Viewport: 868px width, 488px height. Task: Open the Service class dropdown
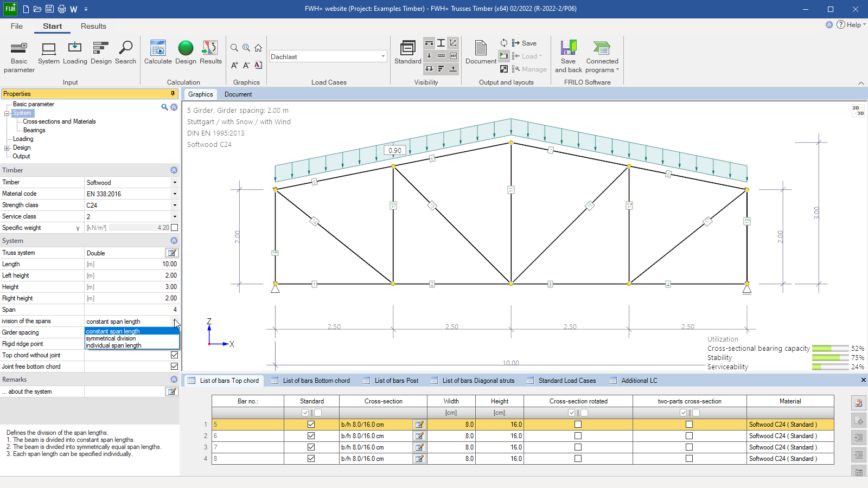coord(175,216)
